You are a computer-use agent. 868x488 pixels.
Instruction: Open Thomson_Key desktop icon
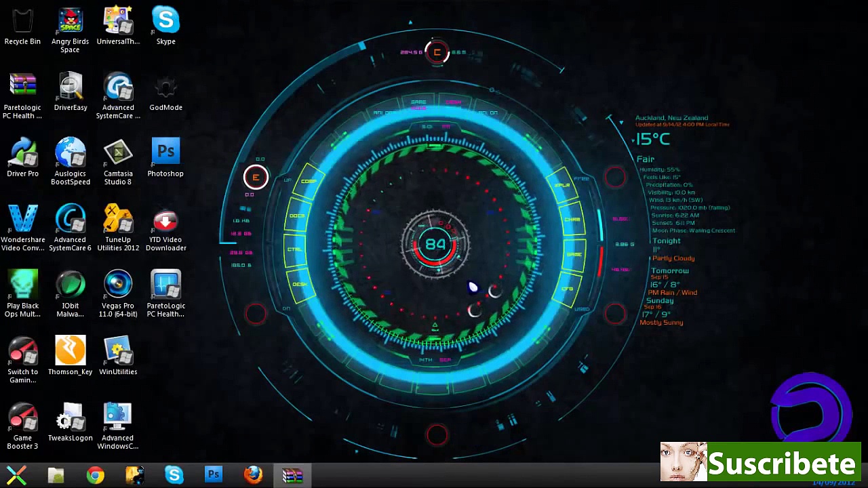[x=70, y=352]
